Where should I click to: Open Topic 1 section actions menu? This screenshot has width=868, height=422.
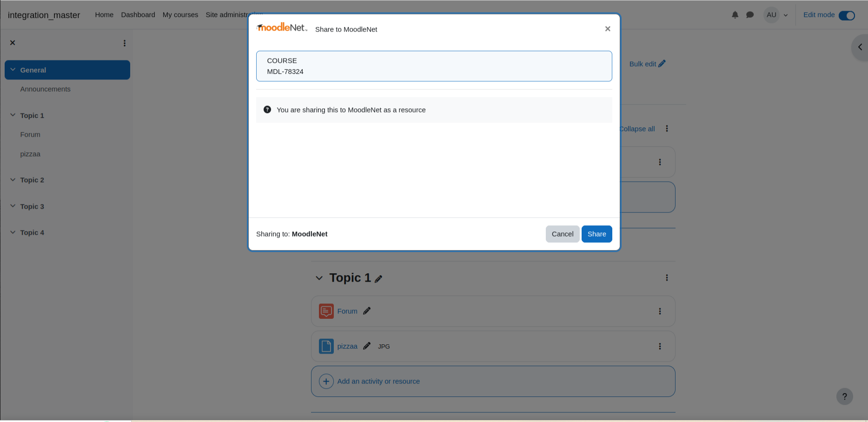(667, 278)
